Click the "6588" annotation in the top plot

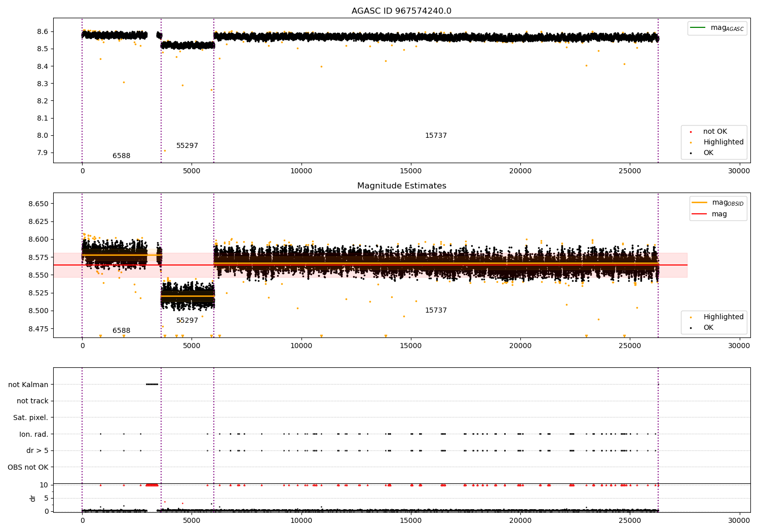click(121, 156)
